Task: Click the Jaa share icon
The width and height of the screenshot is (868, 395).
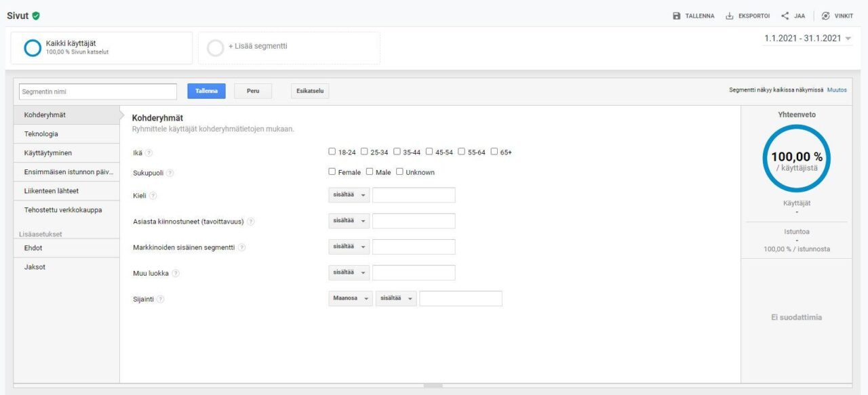Action: click(x=785, y=16)
